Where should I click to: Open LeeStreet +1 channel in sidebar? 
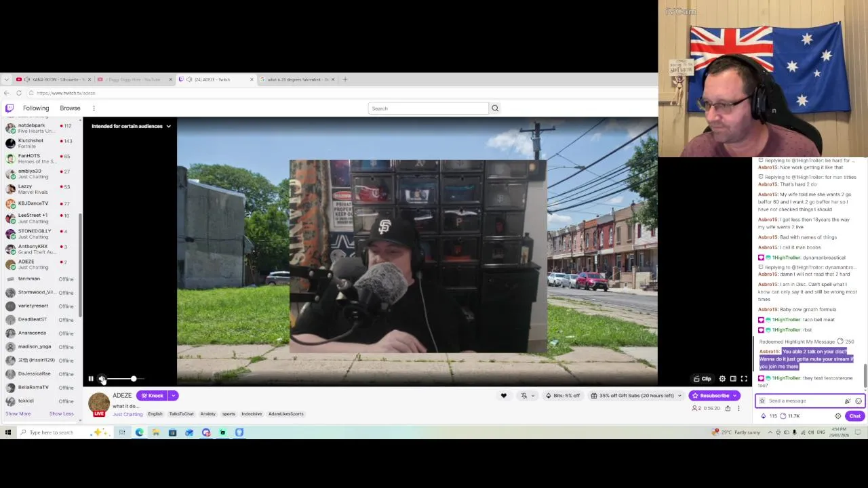coord(41,218)
